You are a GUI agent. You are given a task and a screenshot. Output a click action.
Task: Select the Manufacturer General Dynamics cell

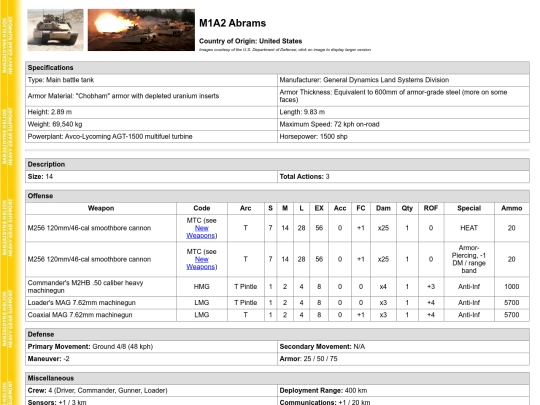(403, 80)
